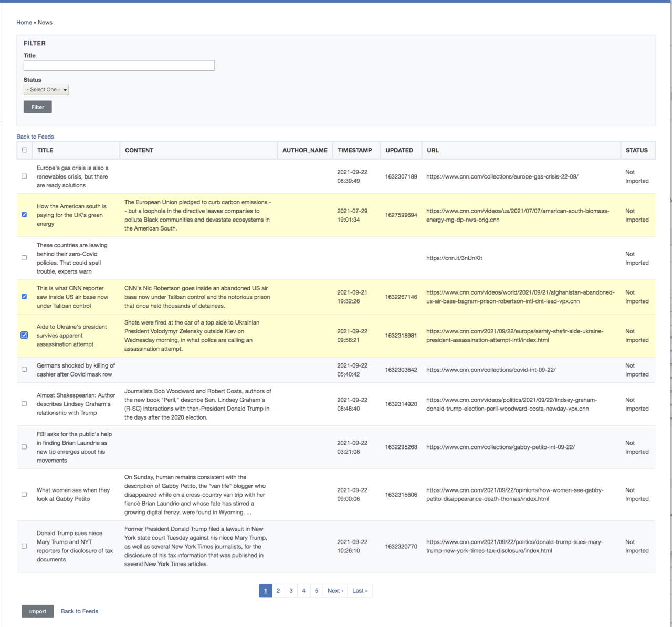Select the zero-Covid policies row checkbox
The height and width of the screenshot is (627, 672).
click(x=24, y=258)
